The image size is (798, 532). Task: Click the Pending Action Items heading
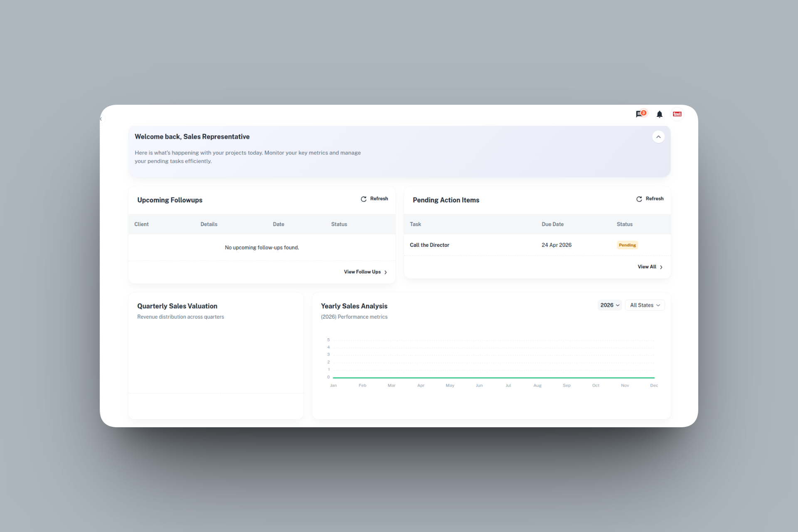(x=446, y=200)
